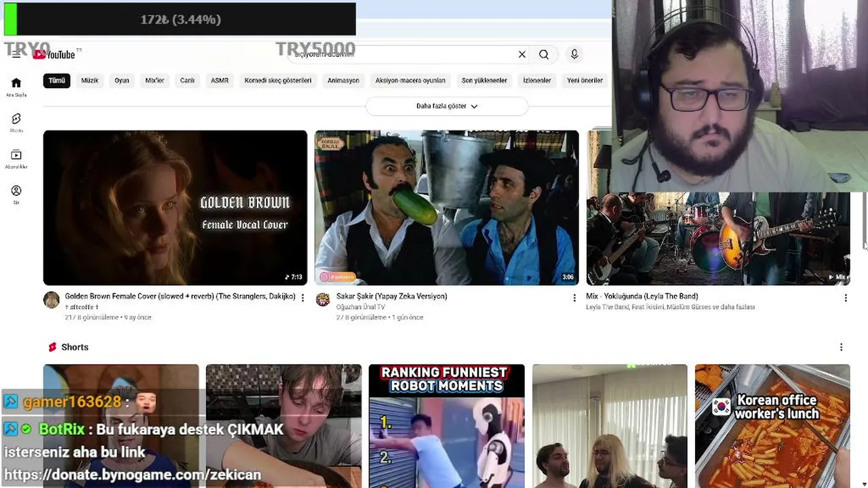Open the short with three people by curtains
Viewport: 868px width, 488px height.
(x=610, y=426)
